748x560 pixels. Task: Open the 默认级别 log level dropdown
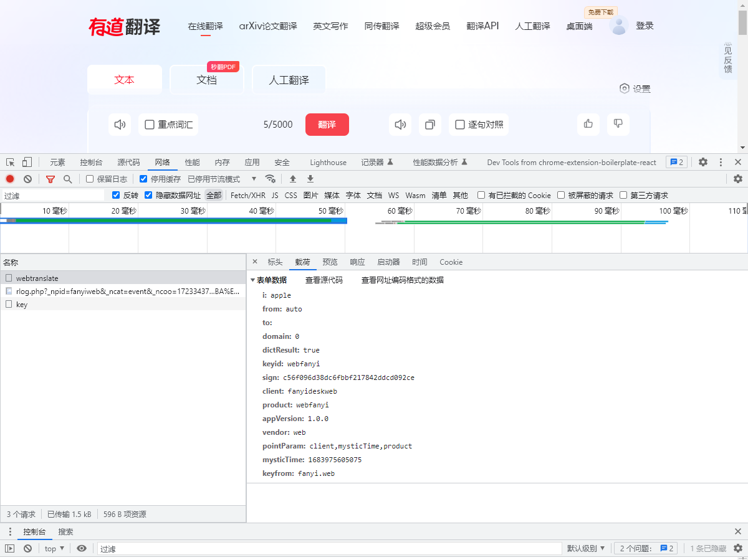pyautogui.click(x=586, y=549)
